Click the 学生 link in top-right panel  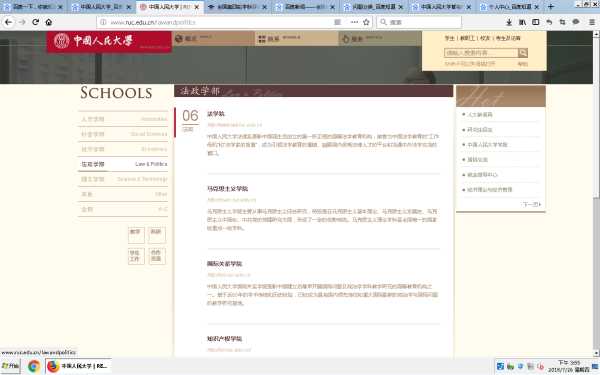(x=449, y=38)
